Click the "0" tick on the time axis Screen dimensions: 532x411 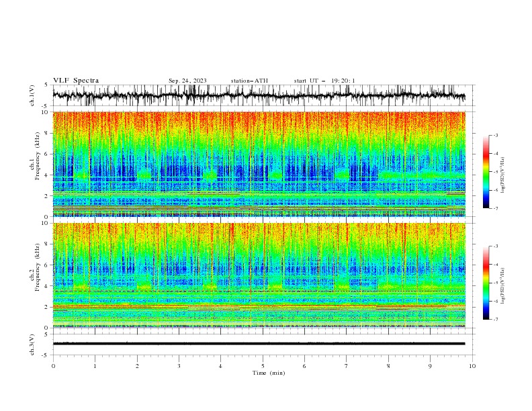pyautogui.click(x=53, y=366)
